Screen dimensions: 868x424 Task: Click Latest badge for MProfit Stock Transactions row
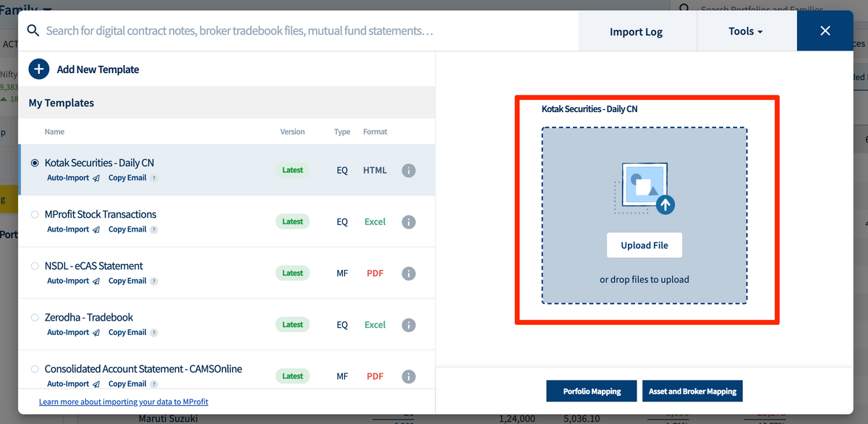[x=293, y=221]
